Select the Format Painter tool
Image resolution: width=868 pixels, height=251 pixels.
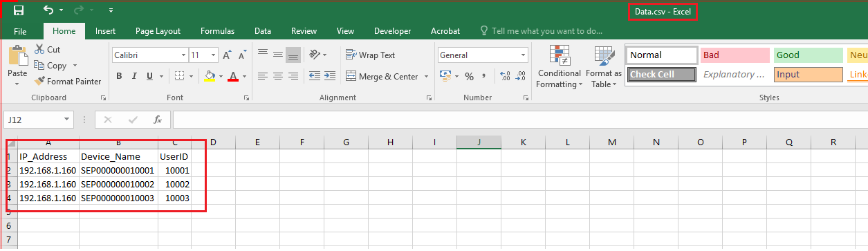point(68,82)
